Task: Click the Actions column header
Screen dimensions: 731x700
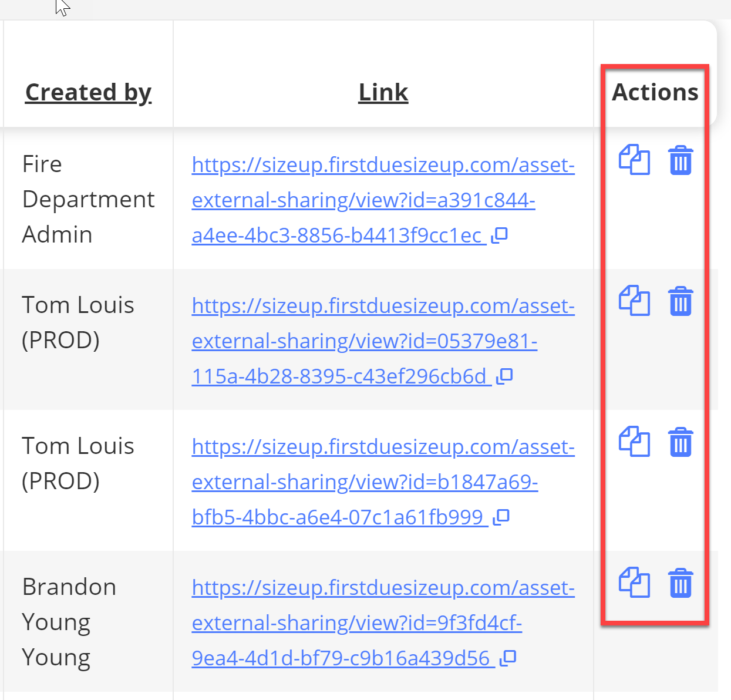Action: pyautogui.click(x=655, y=93)
